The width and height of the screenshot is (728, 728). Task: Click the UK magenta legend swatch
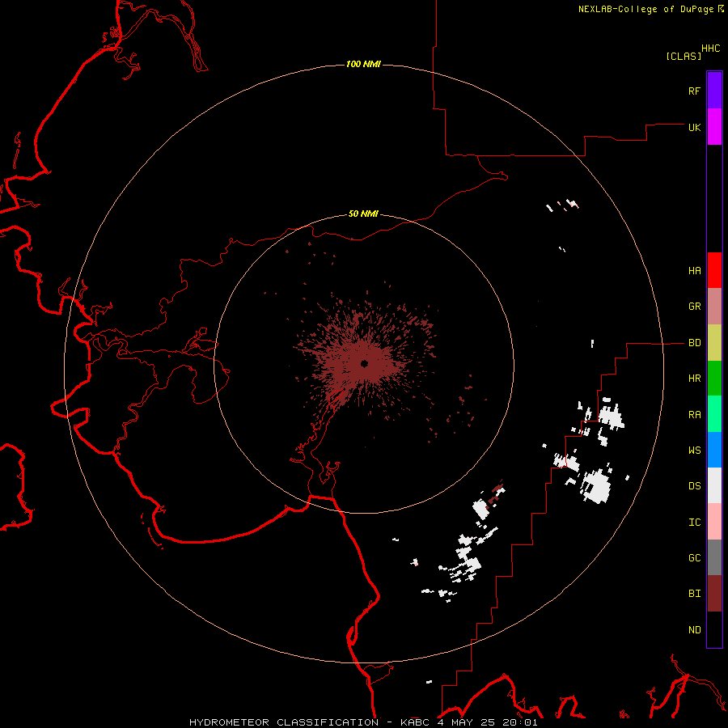(714, 127)
